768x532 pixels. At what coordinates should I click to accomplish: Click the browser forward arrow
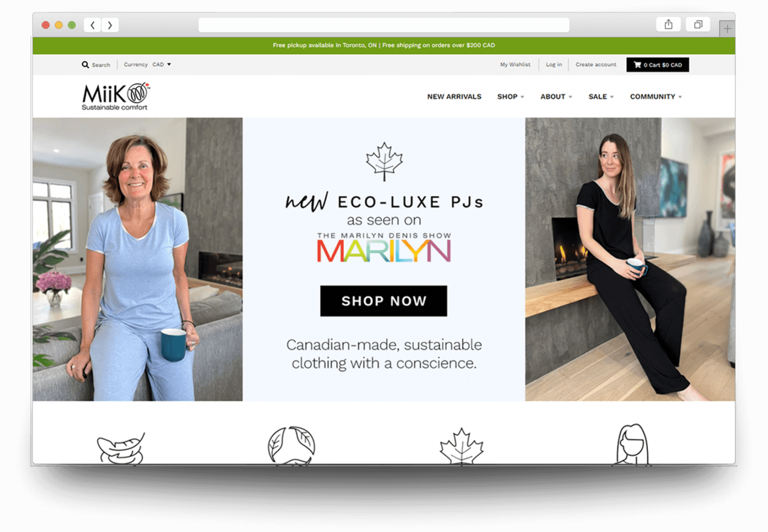tap(110, 25)
